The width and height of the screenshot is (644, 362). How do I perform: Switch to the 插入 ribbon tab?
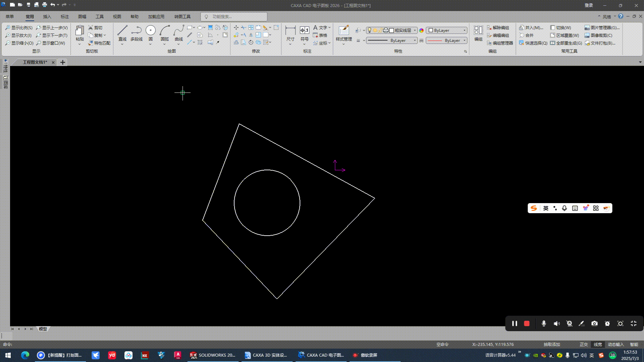tap(47, 16)
